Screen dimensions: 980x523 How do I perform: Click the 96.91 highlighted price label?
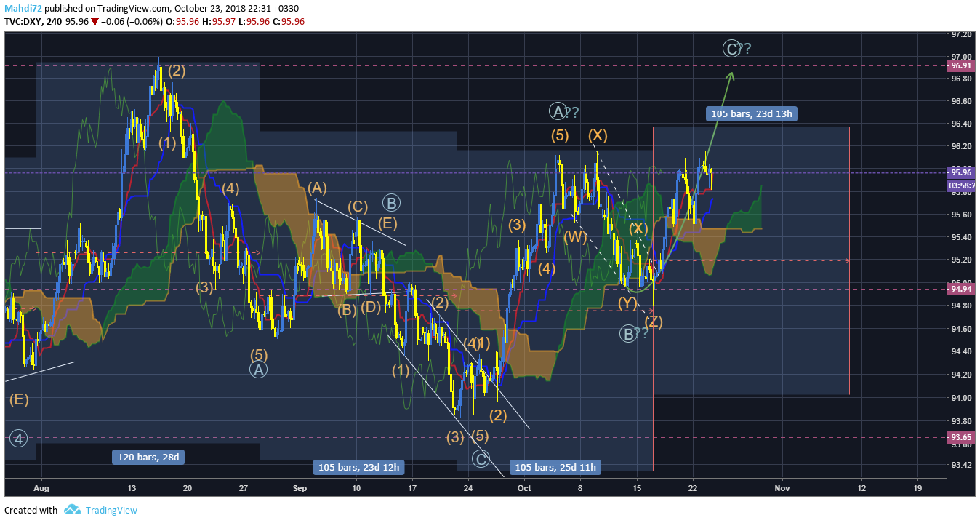tap(960, 65)
